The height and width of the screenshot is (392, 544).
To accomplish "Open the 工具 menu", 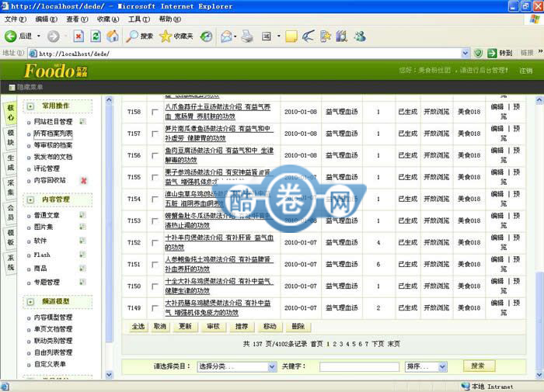I will 139,19.
